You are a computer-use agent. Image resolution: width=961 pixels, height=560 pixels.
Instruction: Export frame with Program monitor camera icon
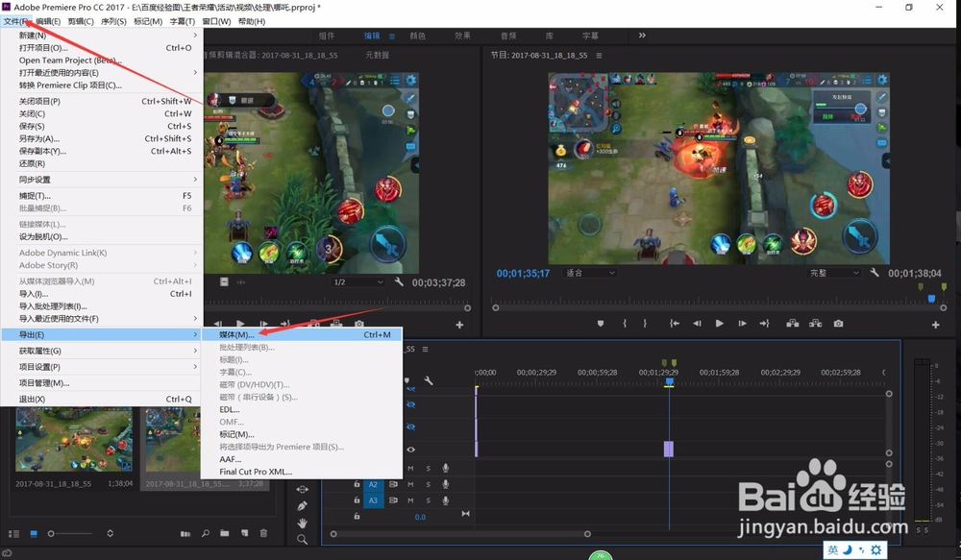pos(838,324)
